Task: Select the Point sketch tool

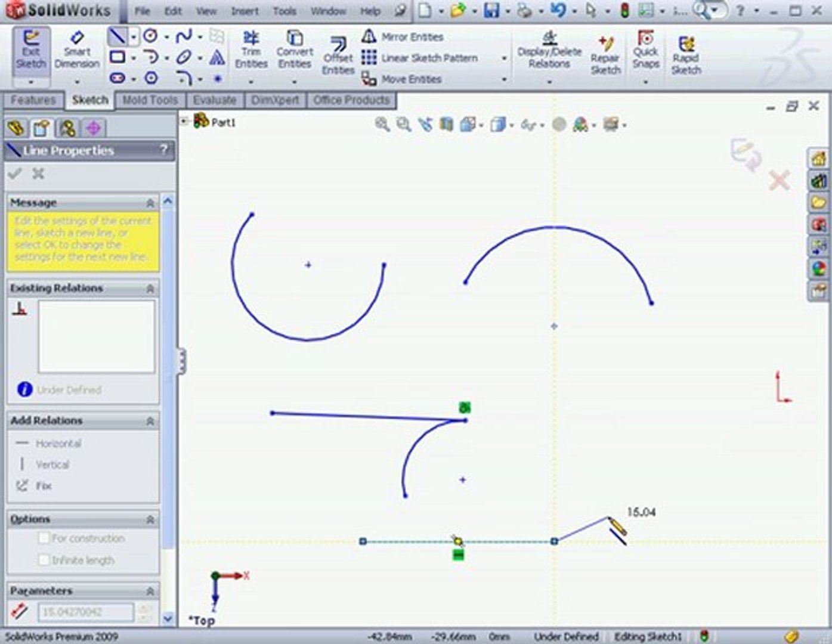Action: click(x=218, y=78)
